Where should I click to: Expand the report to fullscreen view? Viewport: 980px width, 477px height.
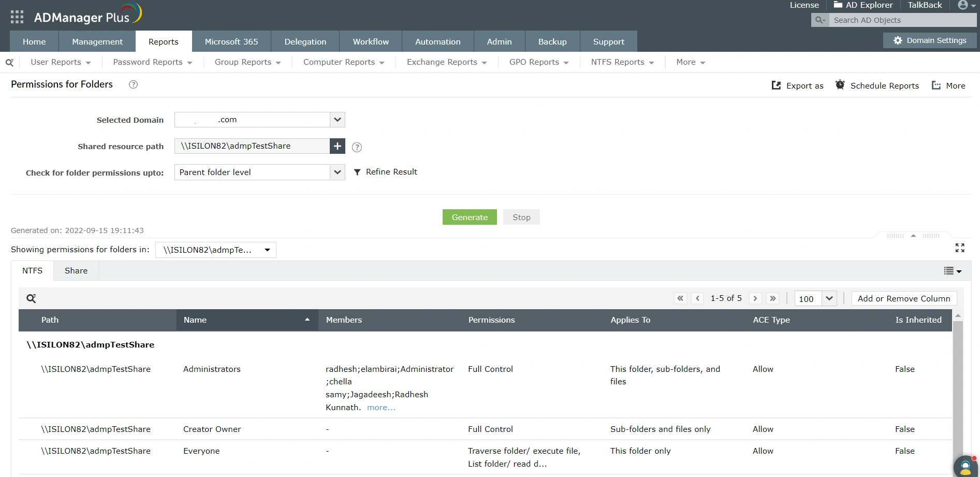point(960,248)
